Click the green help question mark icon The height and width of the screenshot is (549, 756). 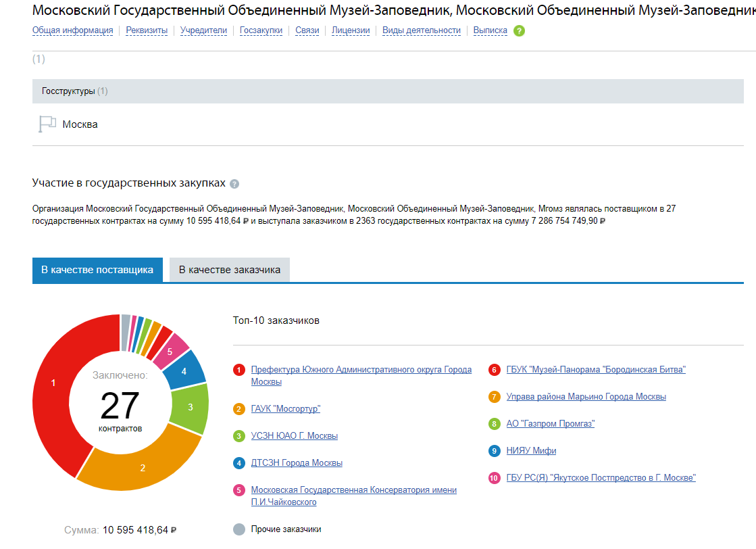click(x=519, y=31)
